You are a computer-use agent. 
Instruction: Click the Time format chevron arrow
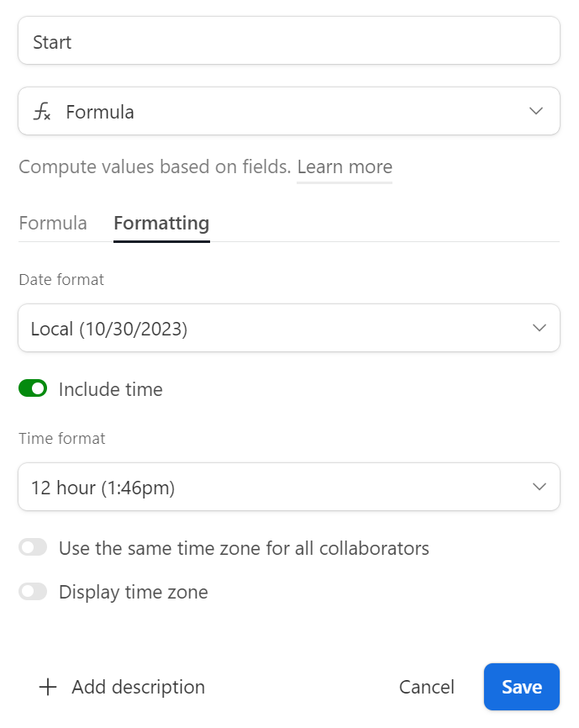pyautogui.click(x=540, y=487)
